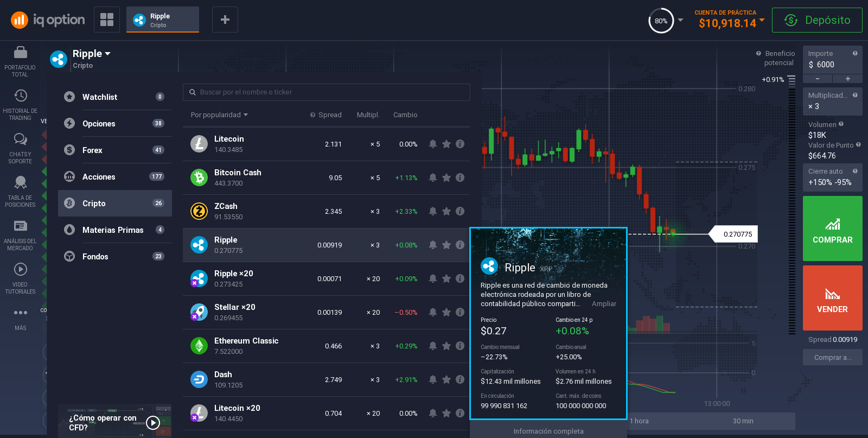Expand the Ripple asset selector dropdown
Image resolution: width=868 pixels, height=438 pixels.
click(107, 54)
